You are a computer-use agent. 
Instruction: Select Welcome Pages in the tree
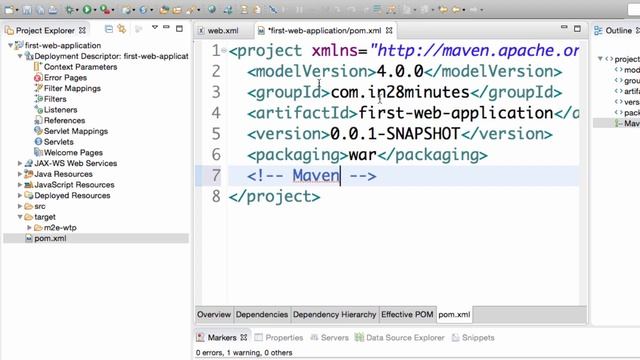73,153
